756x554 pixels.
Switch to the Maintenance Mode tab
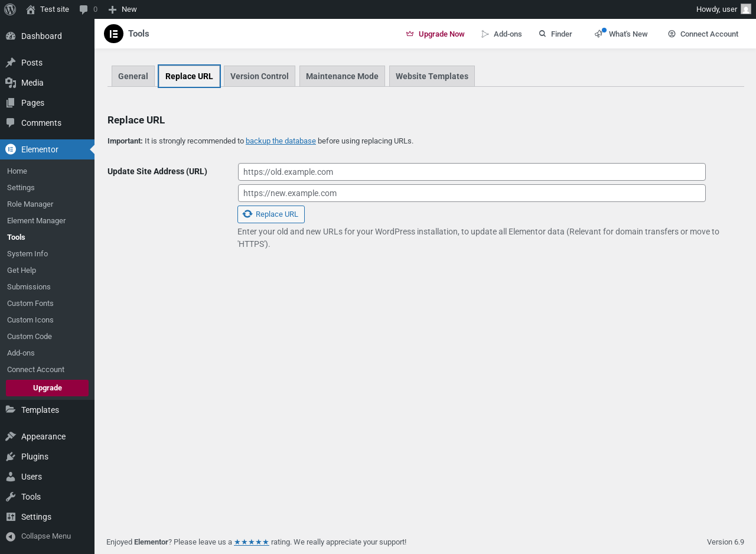(342, 76)
